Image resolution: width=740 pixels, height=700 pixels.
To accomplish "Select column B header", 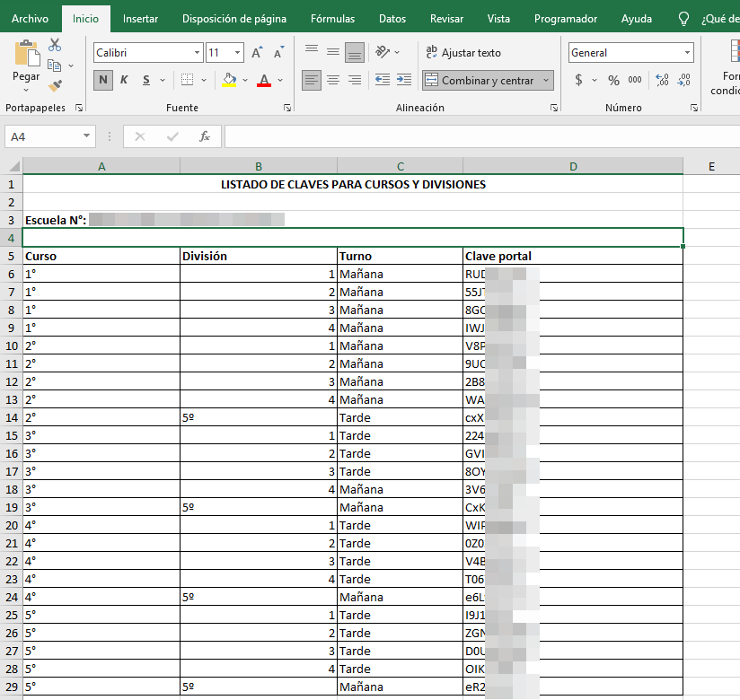I will (259, 166).
